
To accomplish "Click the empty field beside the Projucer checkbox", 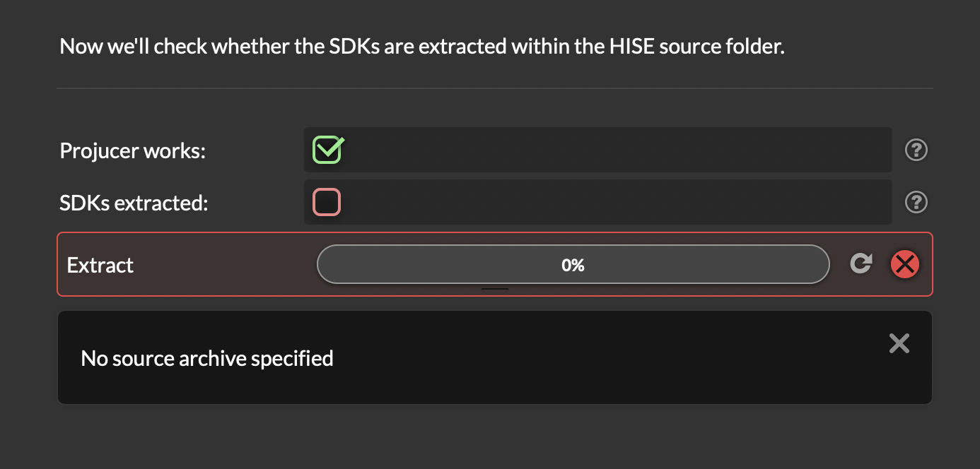I will pos(615,150).
